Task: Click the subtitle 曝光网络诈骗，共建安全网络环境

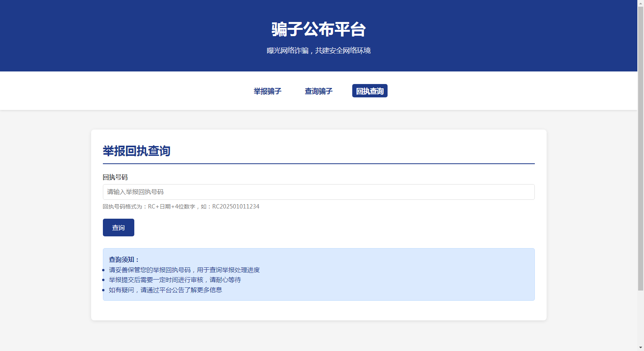Action: click(318, 51)
